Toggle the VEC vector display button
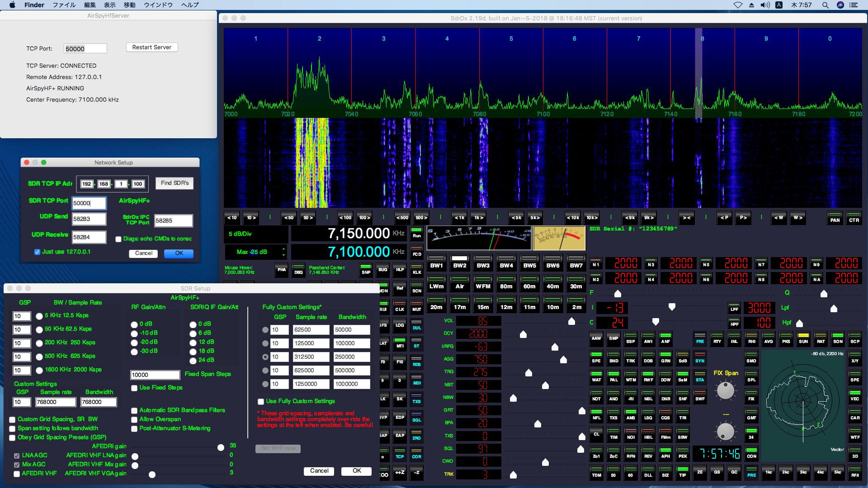This screenshot has width=868, height=488. (x=854, y=396)
